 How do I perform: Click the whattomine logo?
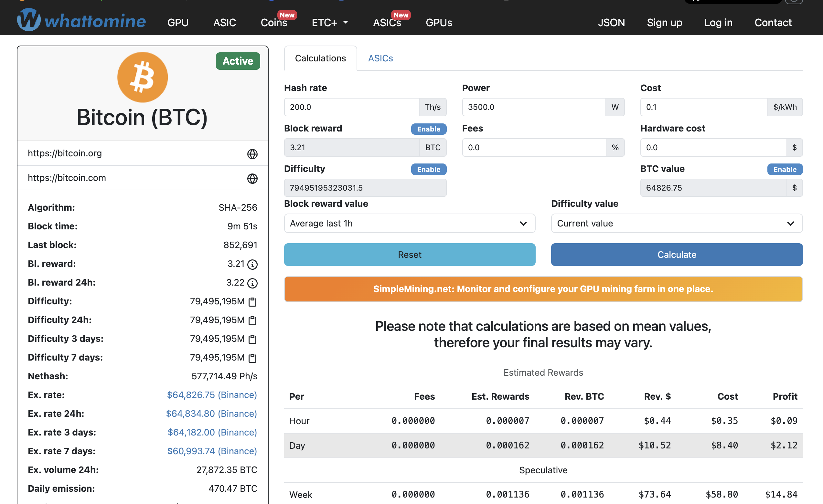81,20
